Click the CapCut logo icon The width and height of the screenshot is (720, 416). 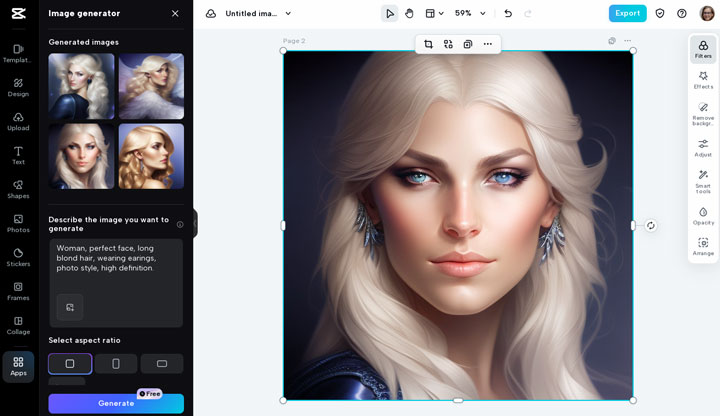[18, 13]
